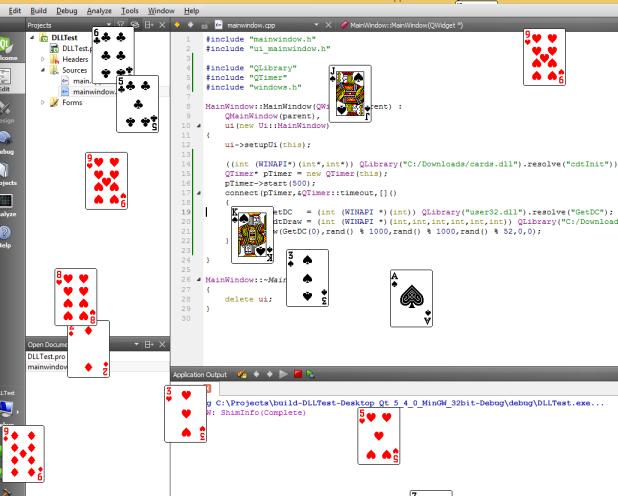Split the Projects side pane
The height and width of the screenshot is (496, 618).
coord(149,25)
